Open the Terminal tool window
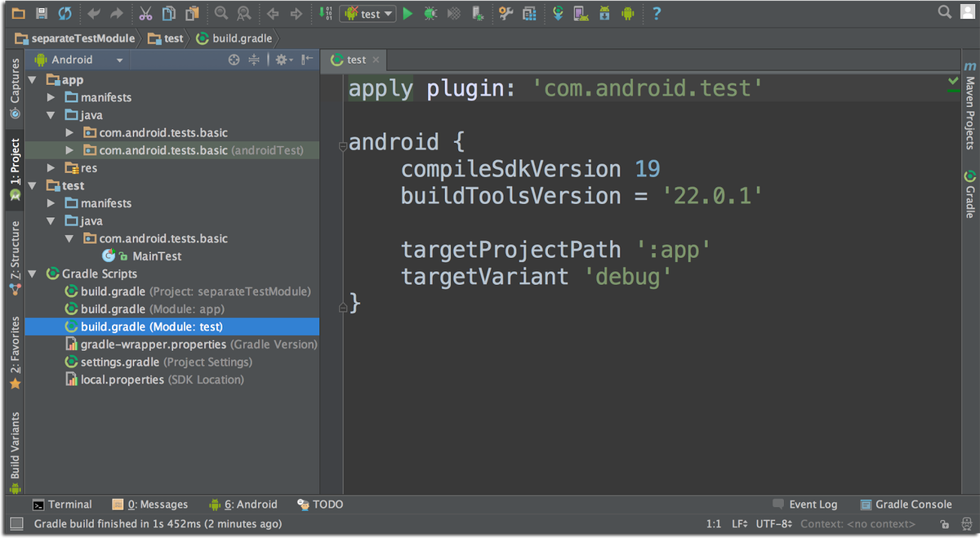 pyautogui.click(x=62, y=505)
